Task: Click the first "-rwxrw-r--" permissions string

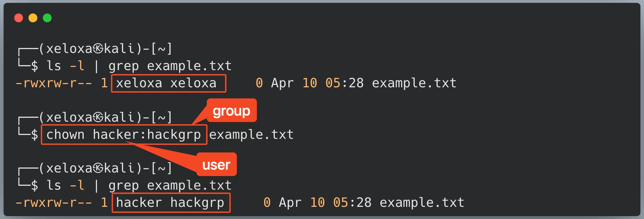Action: [x=54, y=83]
